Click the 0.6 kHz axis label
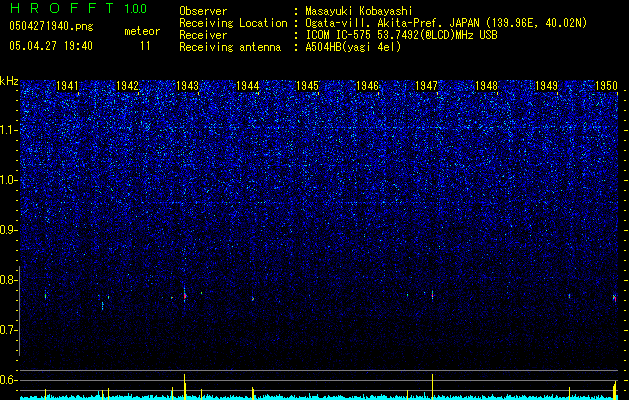This screenshot has height=400, width=629. coord(9,380)
